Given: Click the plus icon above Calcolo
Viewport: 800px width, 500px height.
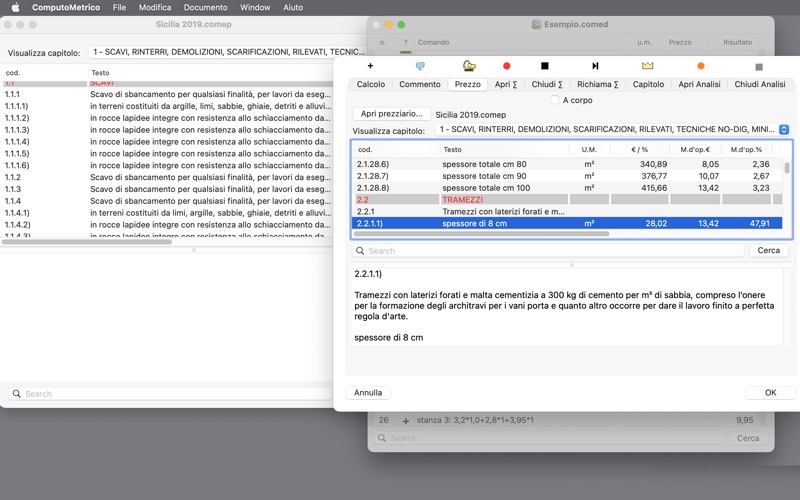Looking at the screenshot, I should pos(370,66).
